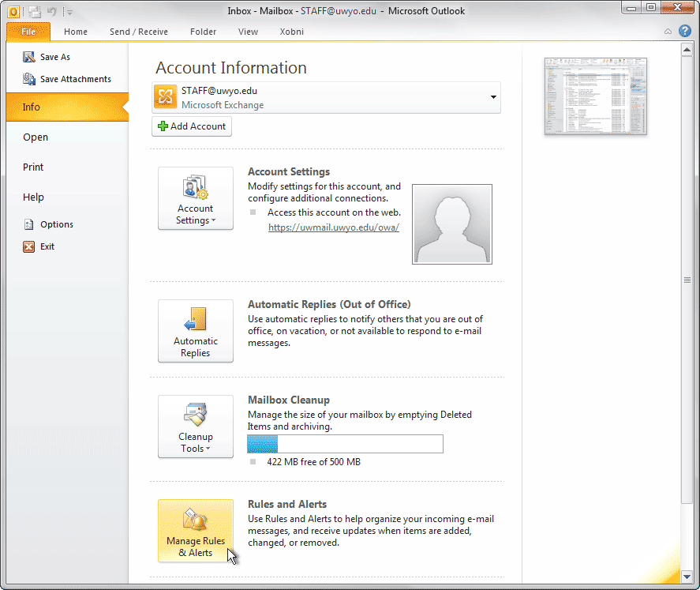
Task: Click the '422 MB free of 500 MB' text
Action: 314,462
